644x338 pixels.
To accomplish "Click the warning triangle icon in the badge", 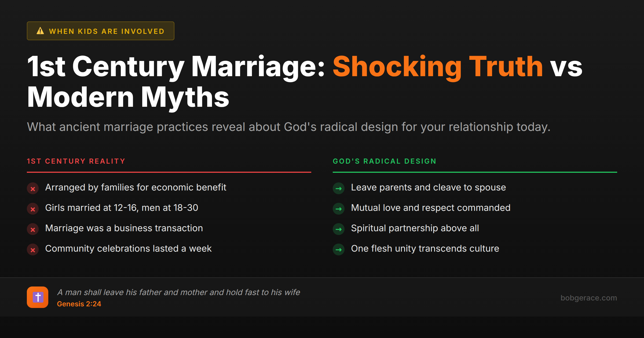I will [40, 31].
